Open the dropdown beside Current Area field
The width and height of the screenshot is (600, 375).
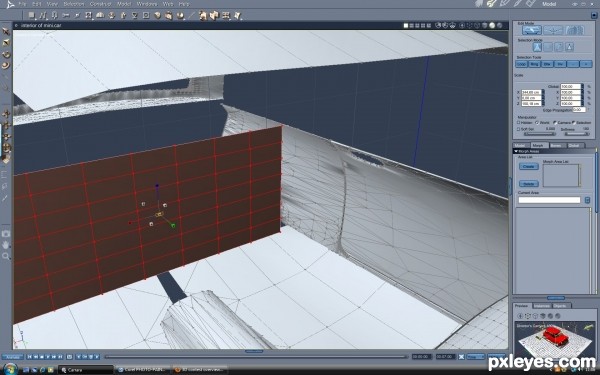tap(587, 200)
